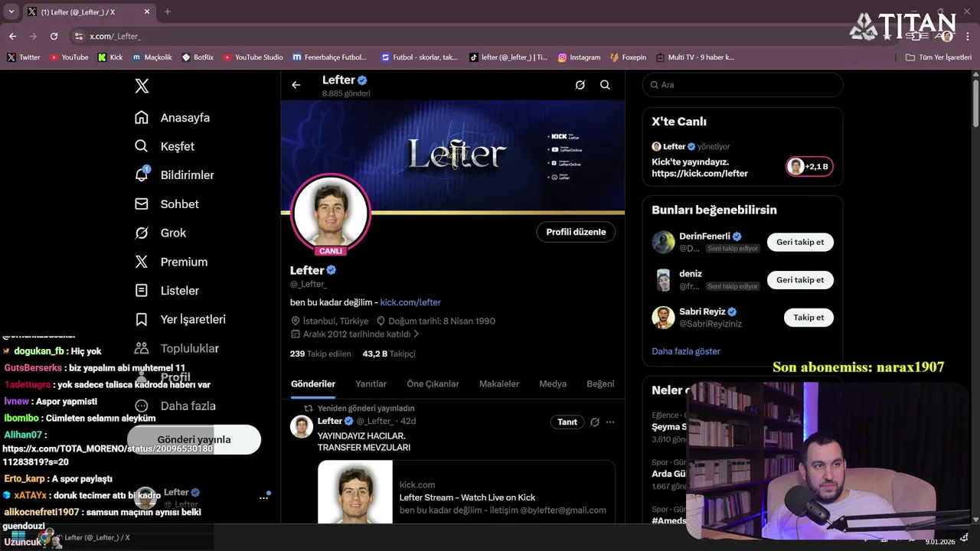Image resolution: width=980 pixels, height=551 pixels.
Task: Click Profili düzenle button
Action: click(576, 232)
